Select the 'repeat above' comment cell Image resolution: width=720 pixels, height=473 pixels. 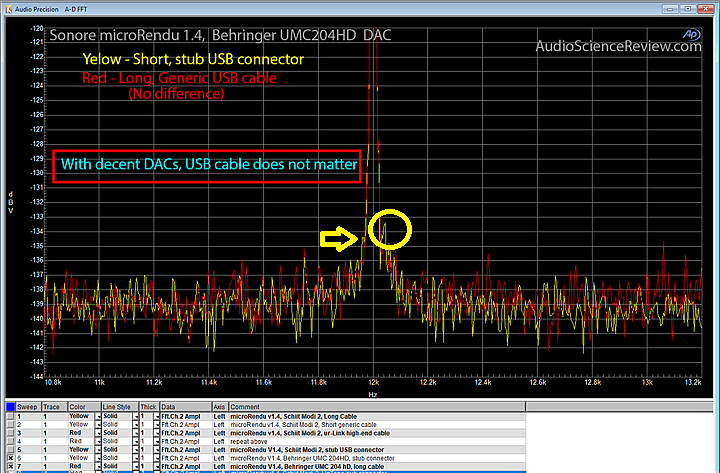248,441
